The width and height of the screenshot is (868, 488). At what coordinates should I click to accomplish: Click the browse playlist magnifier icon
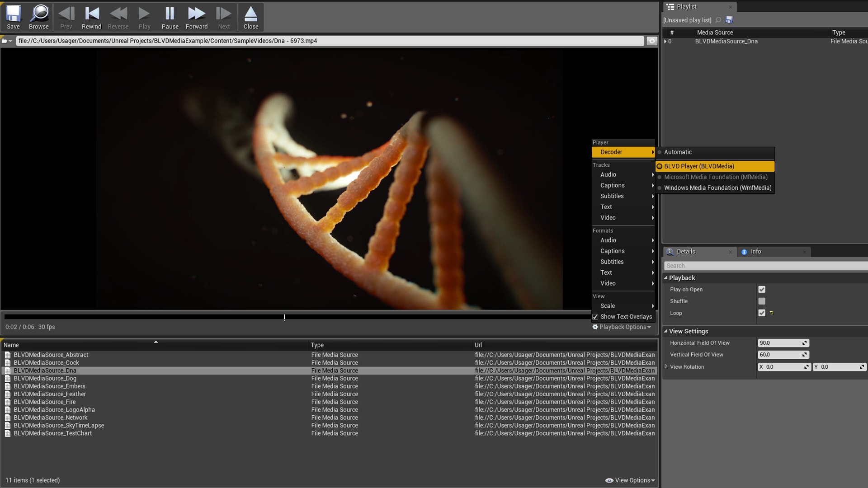pyautogui.click(x=718, y=20)
